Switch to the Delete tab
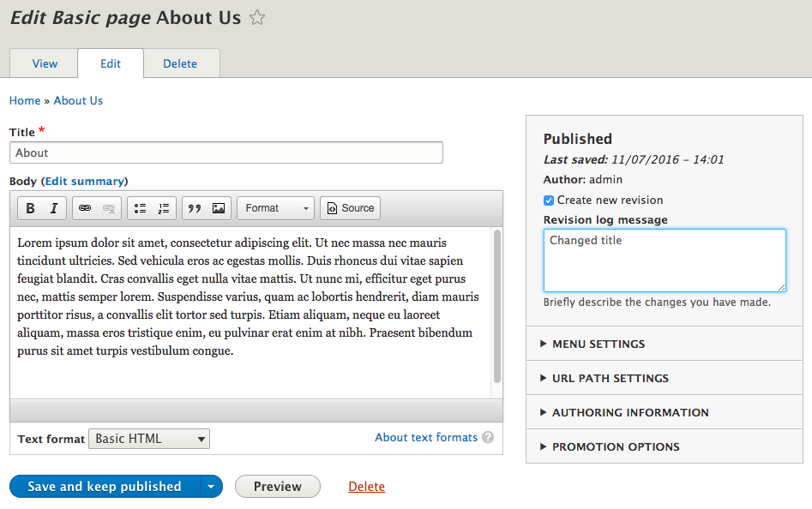The height and width of the screenshot is (509, 812). click(180, 63)
